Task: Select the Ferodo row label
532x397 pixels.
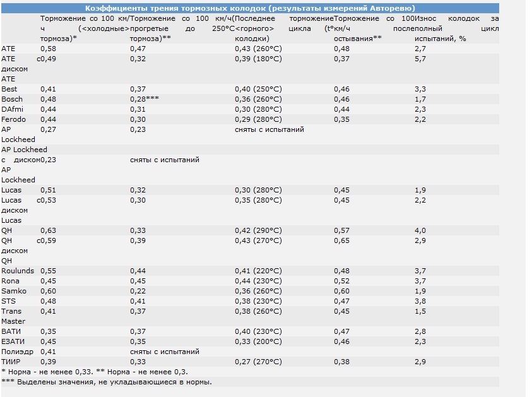Action: tap(13, 119)
